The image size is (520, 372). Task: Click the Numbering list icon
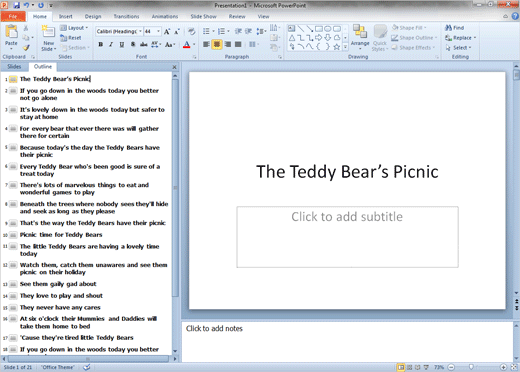coord(221,31)
